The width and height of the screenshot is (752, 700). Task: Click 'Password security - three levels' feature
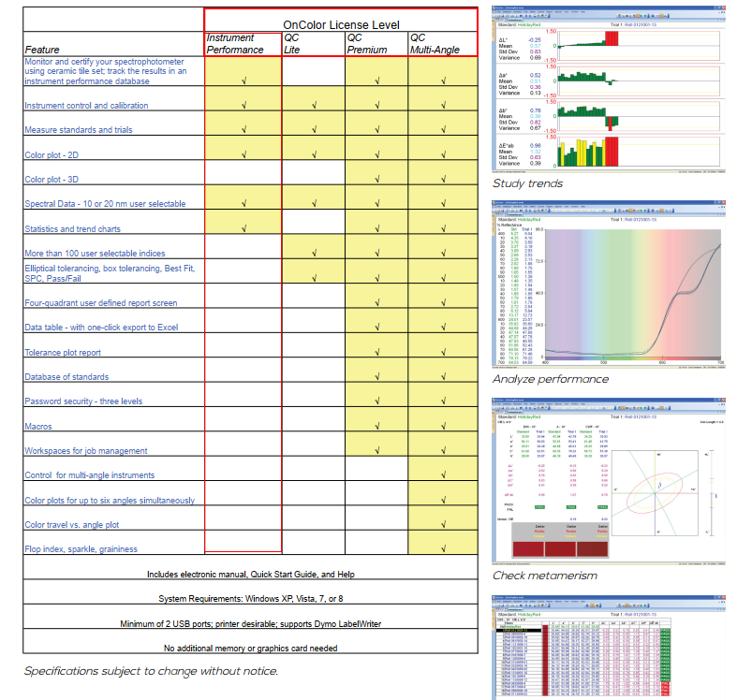coord(83,401)
